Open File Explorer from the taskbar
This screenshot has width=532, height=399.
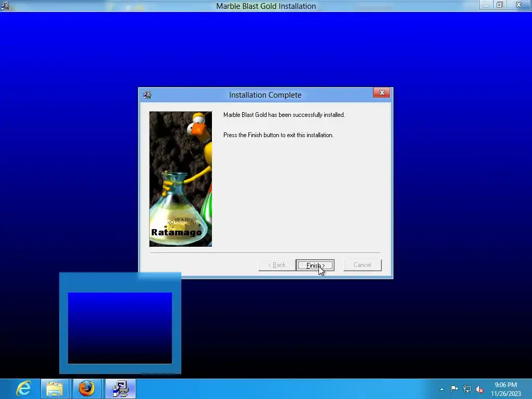pyautogui.click(x=55, y=389)
